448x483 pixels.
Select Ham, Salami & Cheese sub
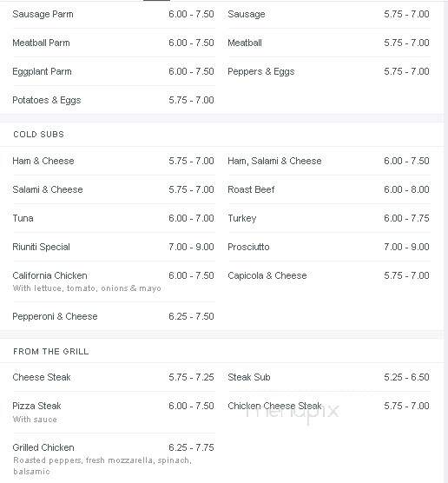(x=329, y=161)
